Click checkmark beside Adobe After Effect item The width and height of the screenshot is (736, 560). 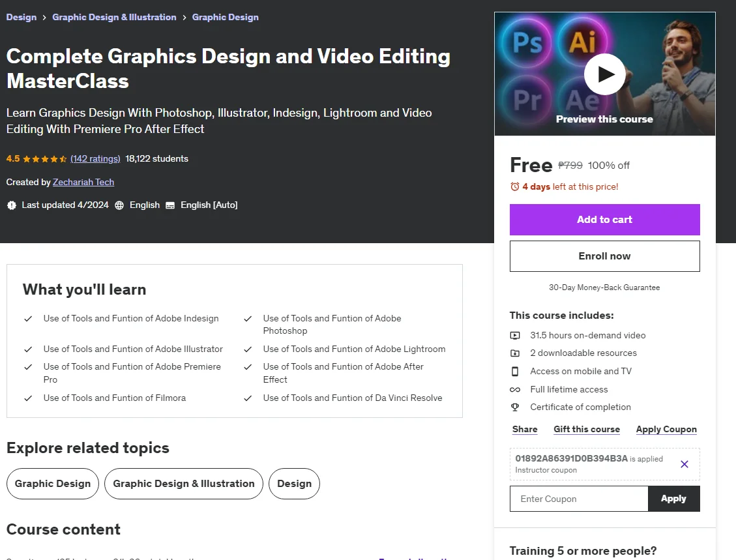[x=248, y=366]
